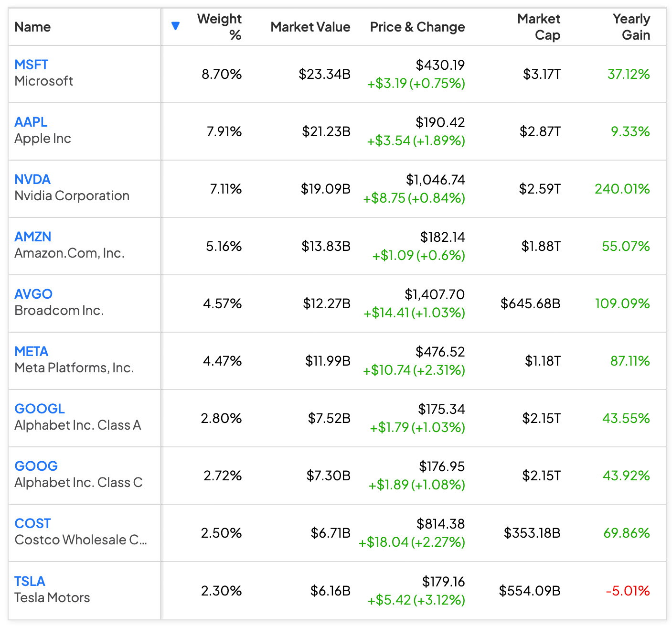
Task: Sort by the Name column header
Action: (x=32, y=27)
